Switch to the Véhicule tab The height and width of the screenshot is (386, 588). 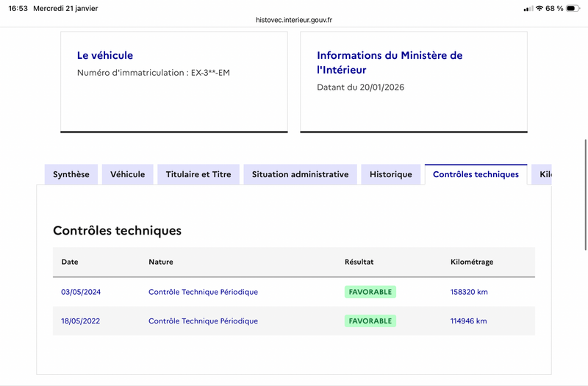(128, 174)
